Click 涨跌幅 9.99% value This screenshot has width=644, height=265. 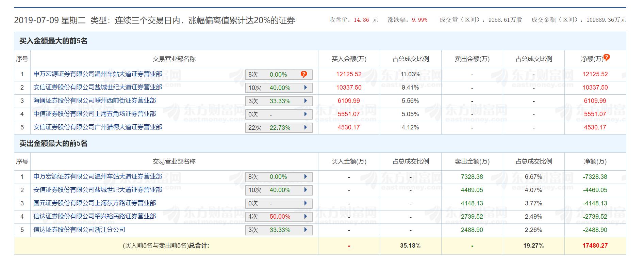pos(419,20)
